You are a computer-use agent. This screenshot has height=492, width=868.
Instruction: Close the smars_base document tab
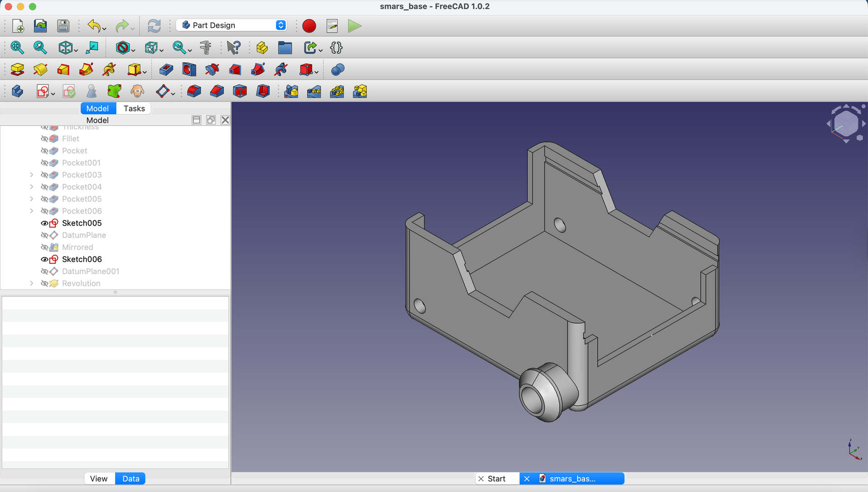click(x=527, y=478)
